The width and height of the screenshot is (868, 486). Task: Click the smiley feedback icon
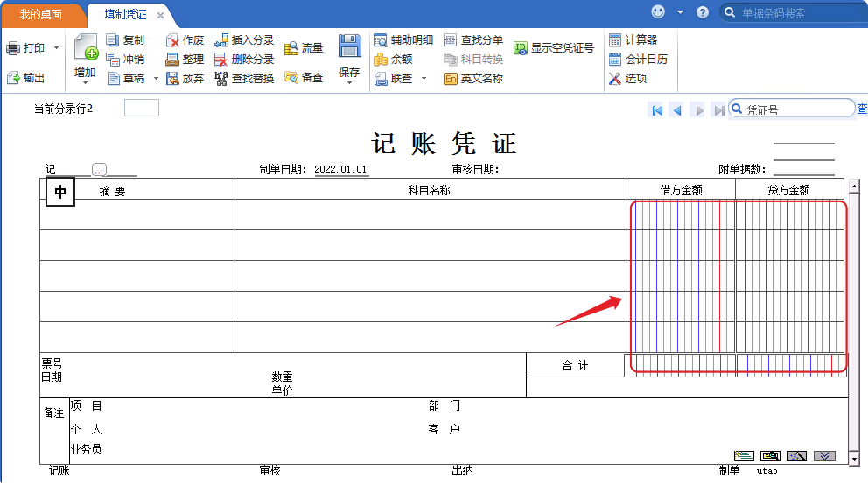click(x=658, y=11)
